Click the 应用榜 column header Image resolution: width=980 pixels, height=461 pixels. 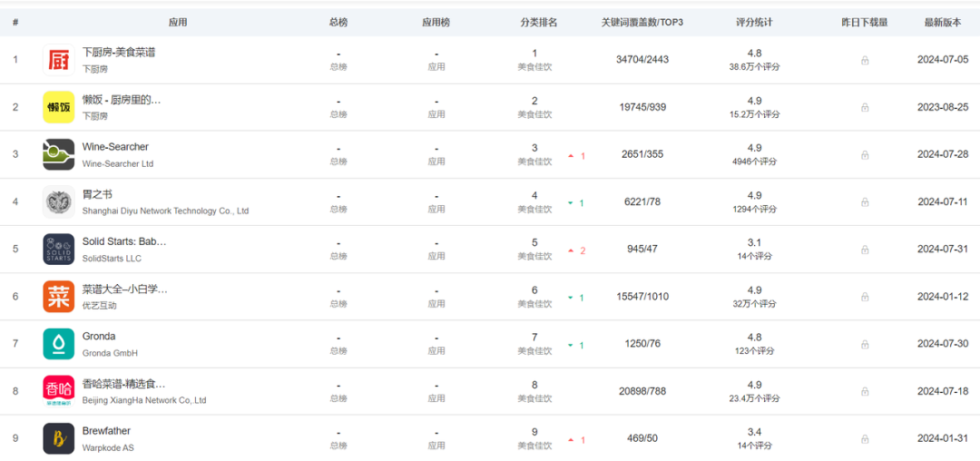(436, 23)
